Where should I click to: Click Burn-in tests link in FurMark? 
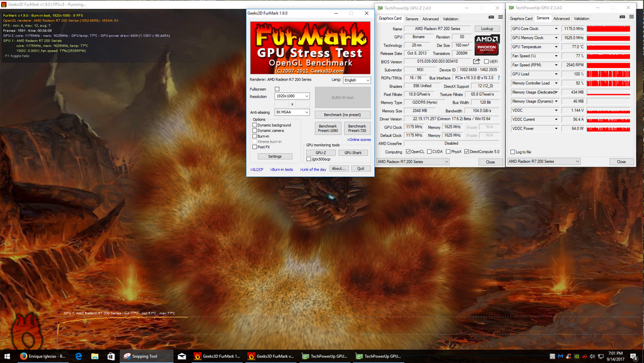coord(281,170)
